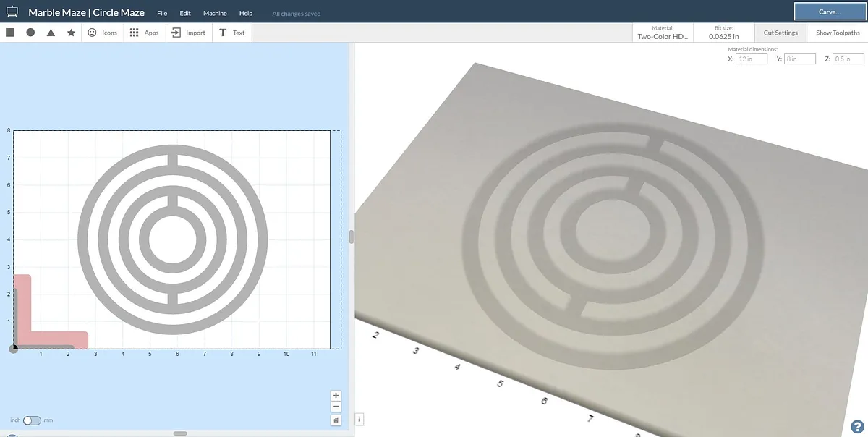The height and width of the screenshot is (437, 868).
Task: Open the Material dropdown
Action: pyautogui.click(x=662, y=33)
